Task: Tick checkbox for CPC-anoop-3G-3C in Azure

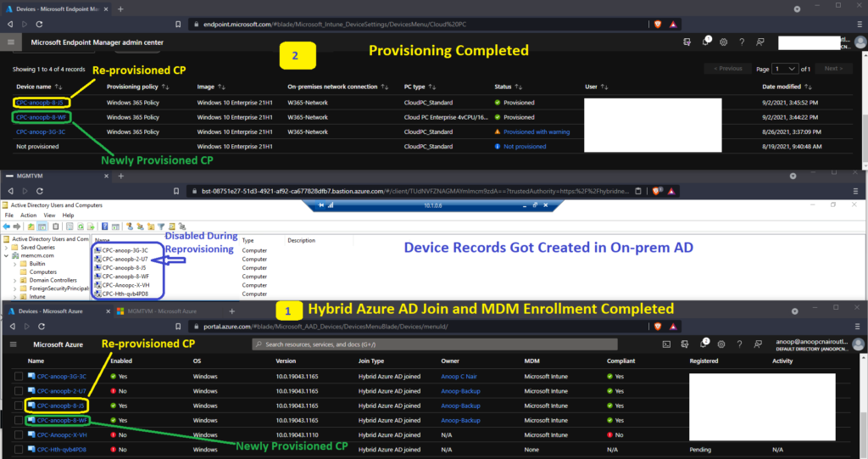Action: pyautogui.click(x=19, y=377)
